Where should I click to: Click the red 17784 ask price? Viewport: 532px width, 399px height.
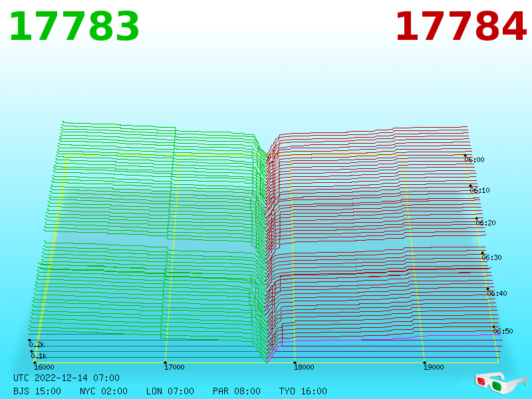pyautogui.click(x=461, y=27)
